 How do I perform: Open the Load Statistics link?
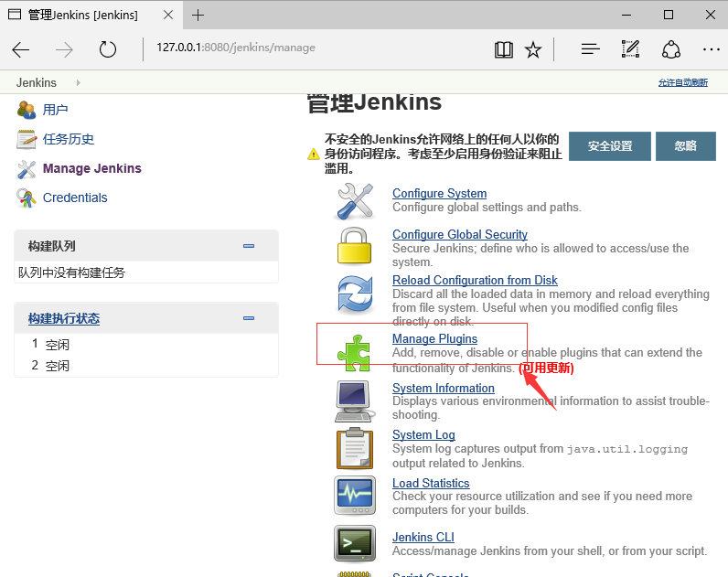[431, 483]
